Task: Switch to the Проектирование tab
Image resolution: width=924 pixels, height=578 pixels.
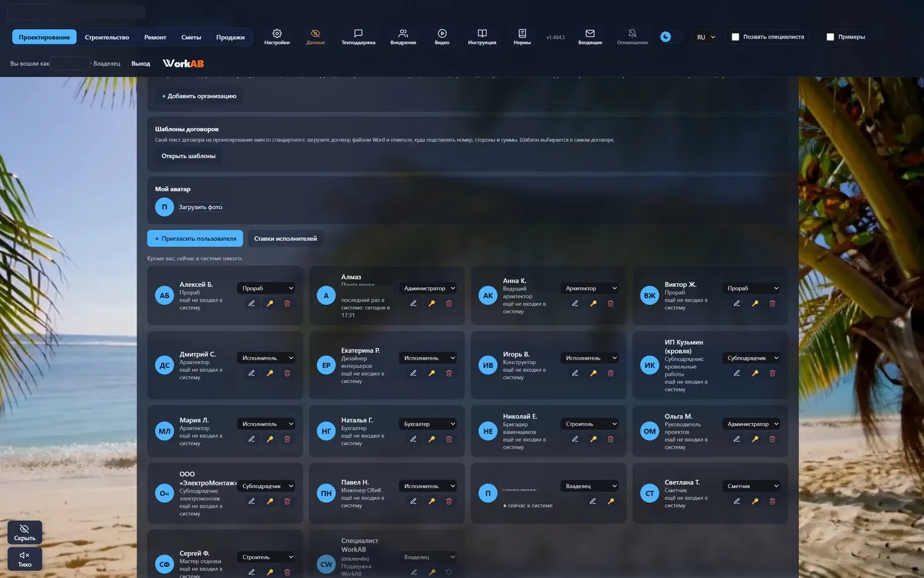Action: [44, 37]
